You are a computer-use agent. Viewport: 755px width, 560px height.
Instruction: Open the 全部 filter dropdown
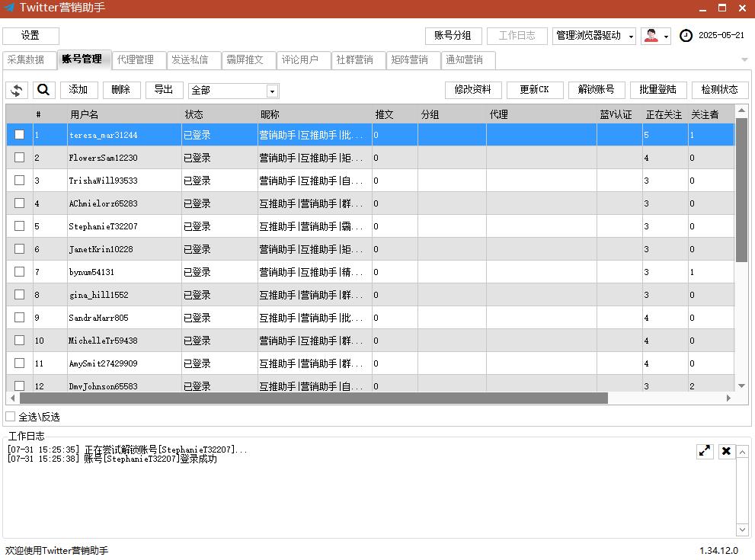pyautogui.click(x=272, y=91)
